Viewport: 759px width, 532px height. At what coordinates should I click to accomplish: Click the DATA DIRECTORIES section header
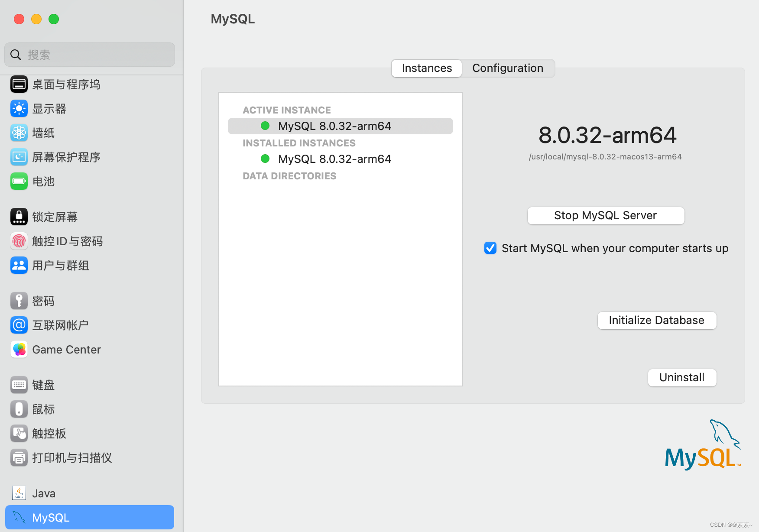[289, 176]
